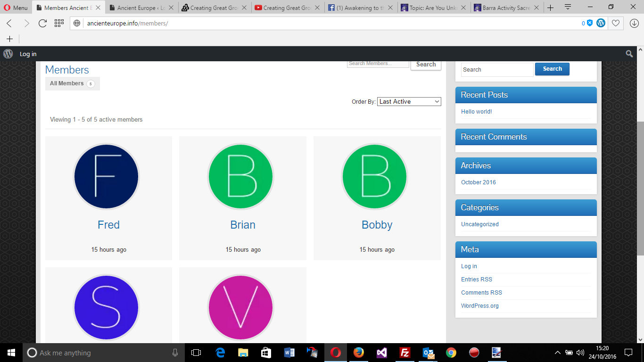Click the WordPress extension icon in address bar
This screenshot has height=362, width=644.
601,23
